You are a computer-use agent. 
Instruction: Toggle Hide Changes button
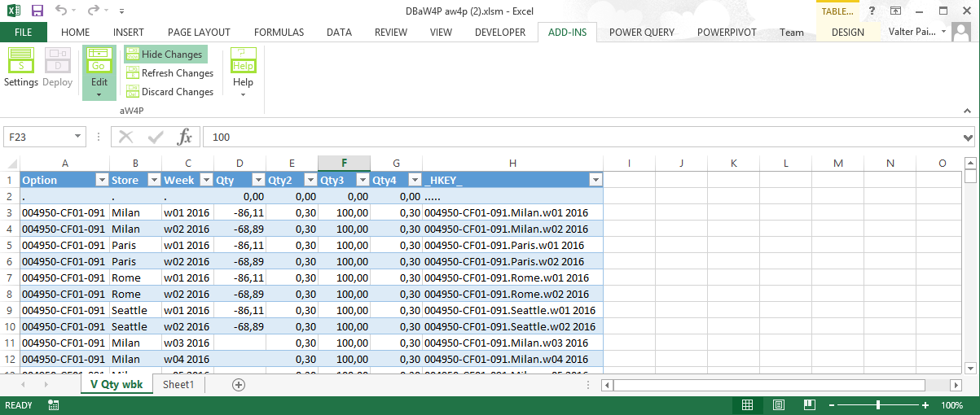click(165, 55)
